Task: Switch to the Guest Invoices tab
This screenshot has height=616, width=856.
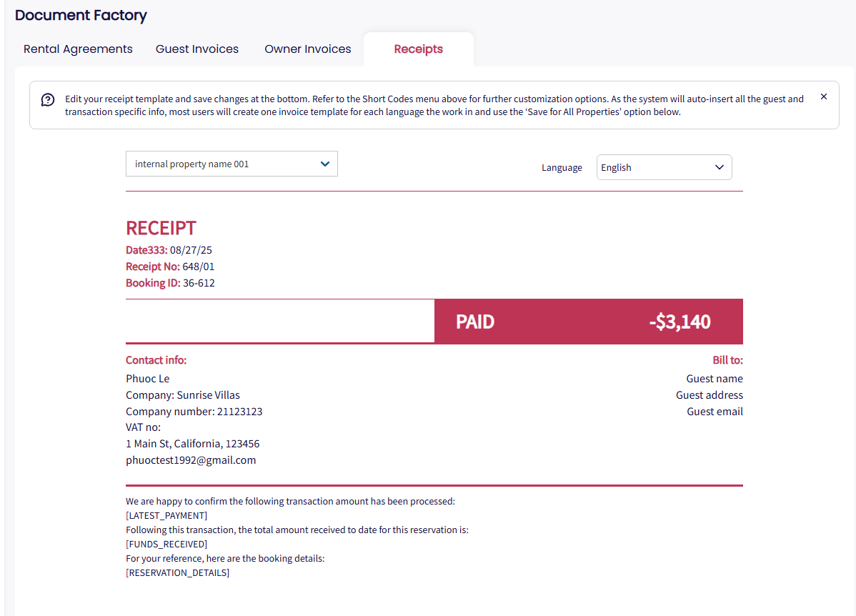Action: click(197, 49)
